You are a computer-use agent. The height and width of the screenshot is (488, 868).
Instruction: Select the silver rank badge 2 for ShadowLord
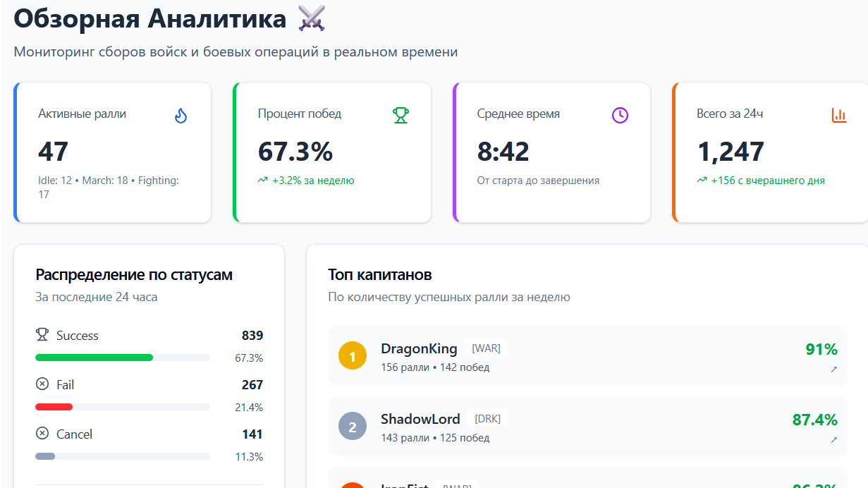352,426
